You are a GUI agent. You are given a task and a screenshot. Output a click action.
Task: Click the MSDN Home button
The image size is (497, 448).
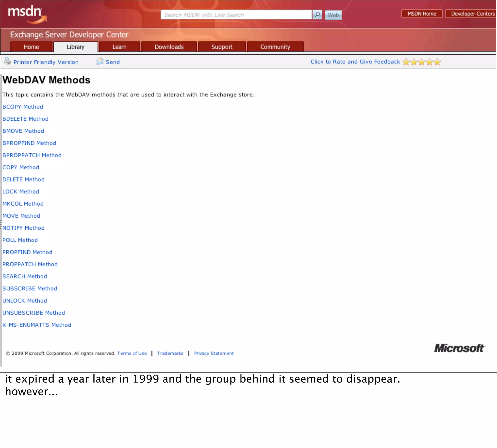[x=422, y=14]
